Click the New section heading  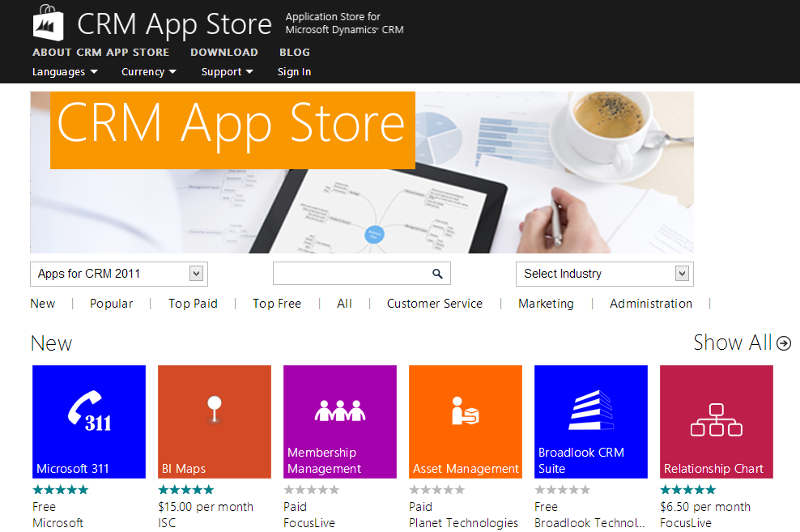[x=52, y=343]
